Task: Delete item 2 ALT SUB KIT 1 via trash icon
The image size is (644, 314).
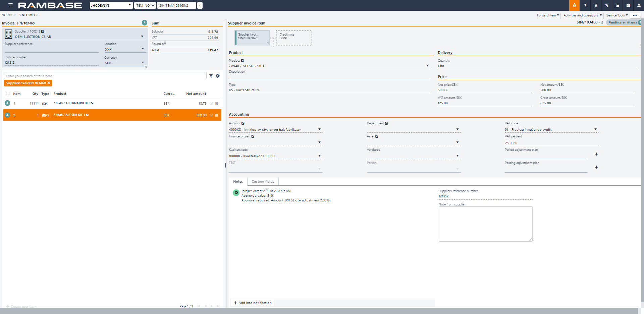Action: (216, 115)
